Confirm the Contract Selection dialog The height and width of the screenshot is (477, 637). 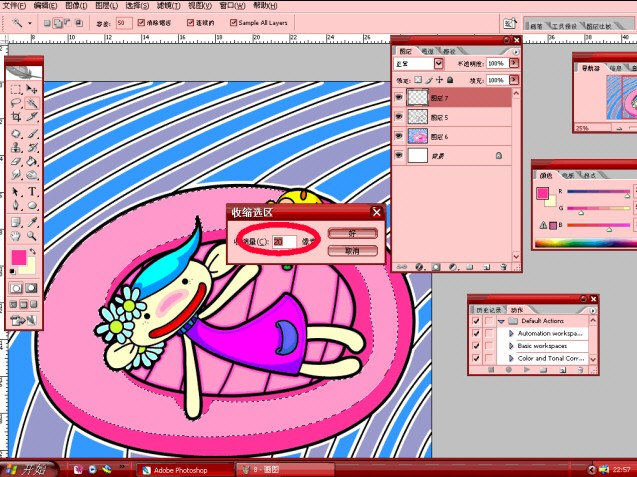point(352,233)
